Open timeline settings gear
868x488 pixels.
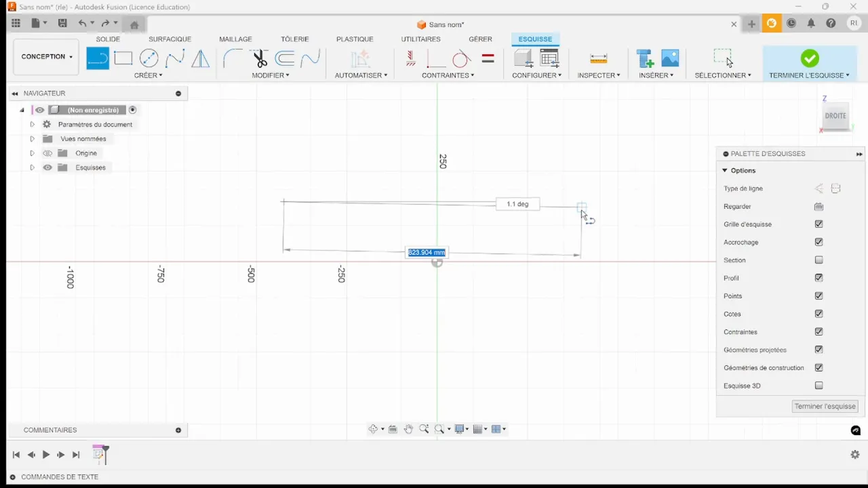[855, 455]
